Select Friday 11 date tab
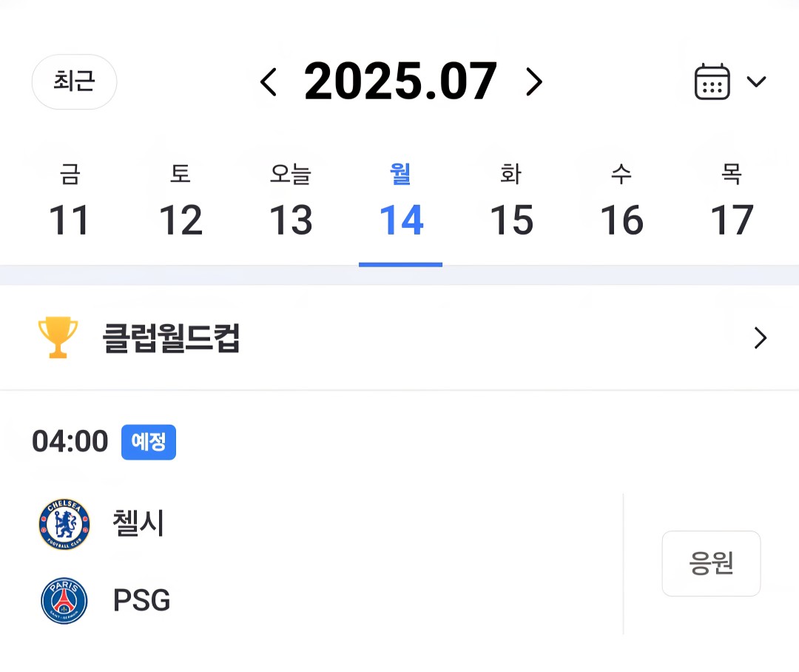This screenshot has width=799, height=672. (x=70, y=203)
